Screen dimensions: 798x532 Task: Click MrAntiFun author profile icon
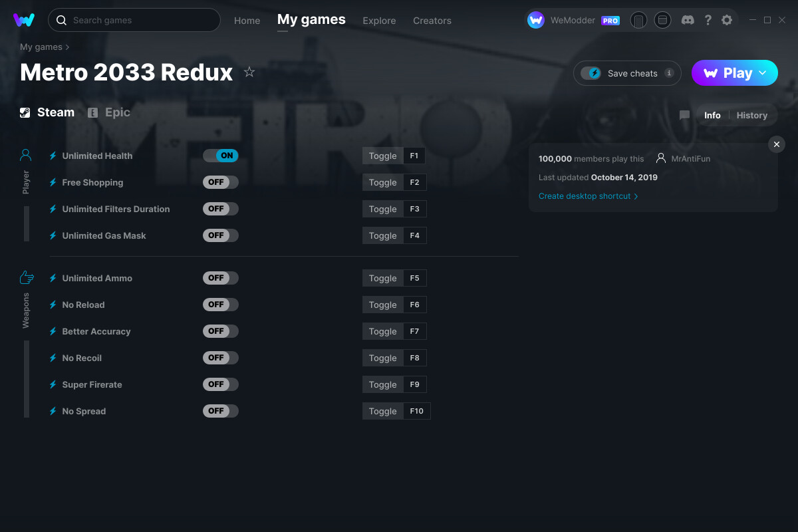[661, 158]
